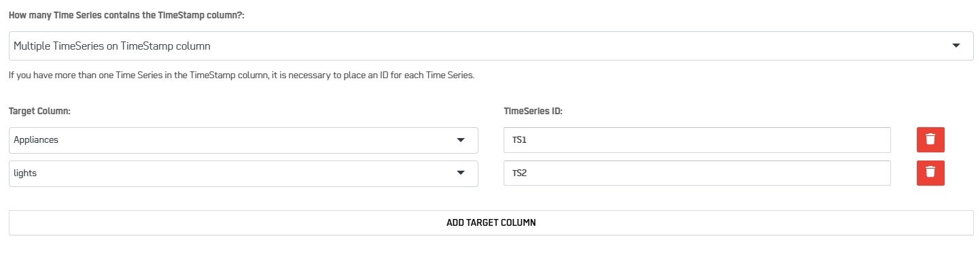
Task: Expand the Appliances dropdown arrow
Action: [461, 140]
